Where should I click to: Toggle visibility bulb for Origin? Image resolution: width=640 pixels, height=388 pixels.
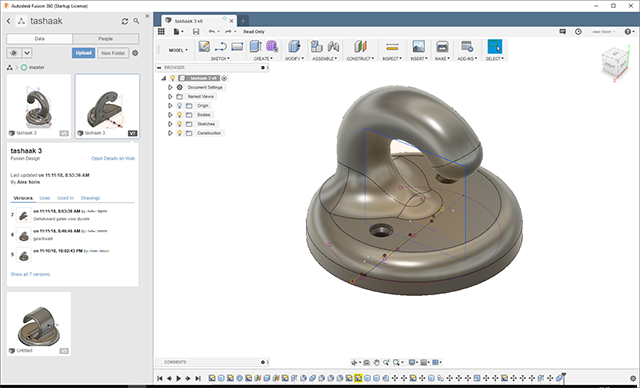tap(179, 106)
